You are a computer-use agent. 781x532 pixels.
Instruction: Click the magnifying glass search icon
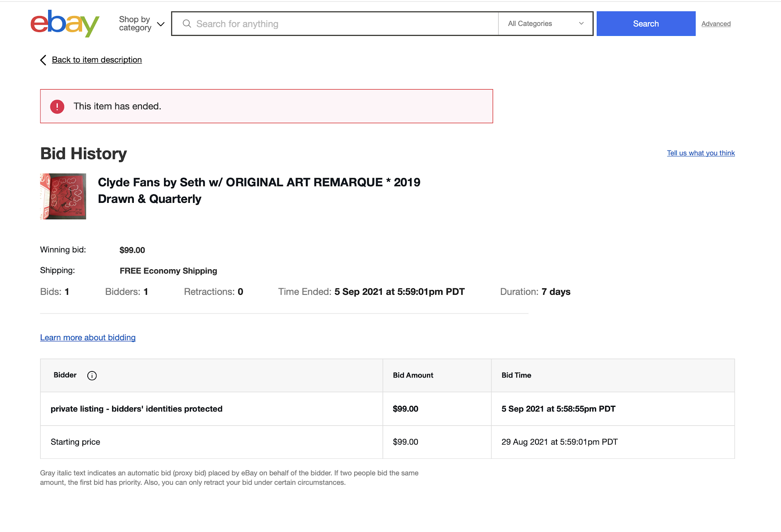pos(187,24)
